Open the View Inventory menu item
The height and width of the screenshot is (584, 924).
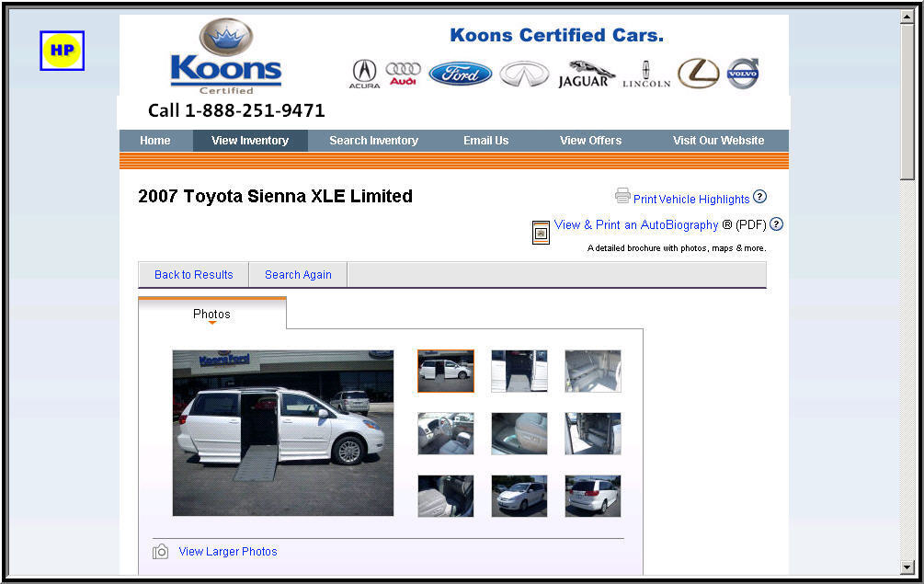click(250, 141)
